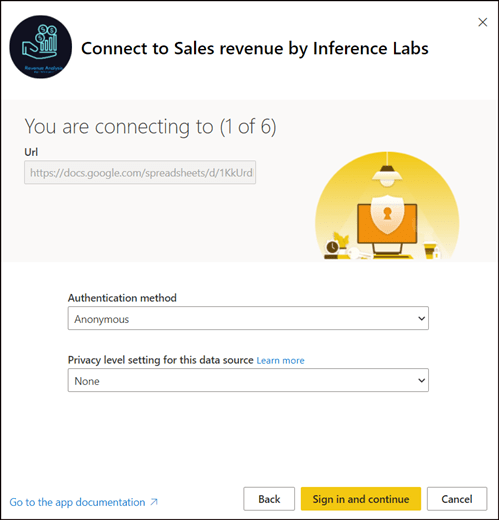
Task: Click the clock in the yellow illustration
Action: (x=332, y=247)
